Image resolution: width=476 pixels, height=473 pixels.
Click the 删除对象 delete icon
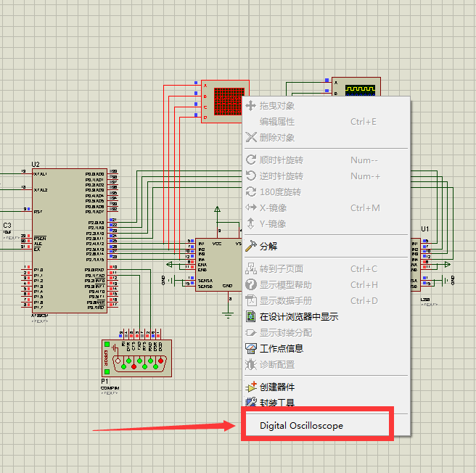(x=252, y=138)
